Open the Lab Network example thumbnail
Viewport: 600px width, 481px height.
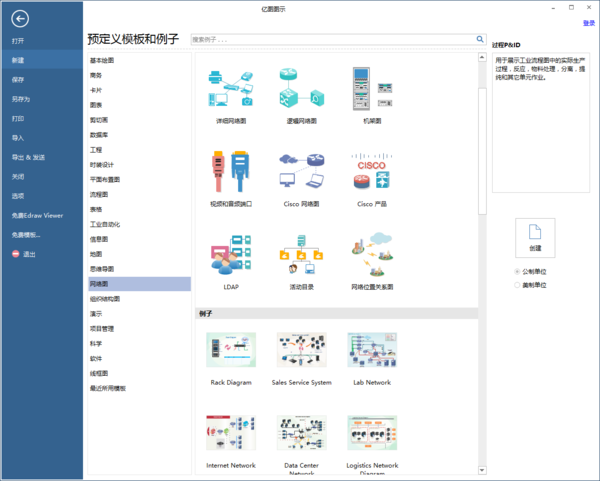pos(372,350)
